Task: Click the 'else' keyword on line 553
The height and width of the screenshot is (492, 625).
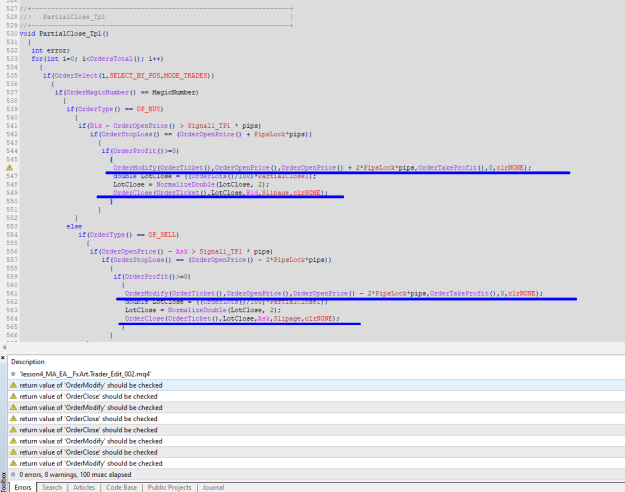Action: coord(74,226)
